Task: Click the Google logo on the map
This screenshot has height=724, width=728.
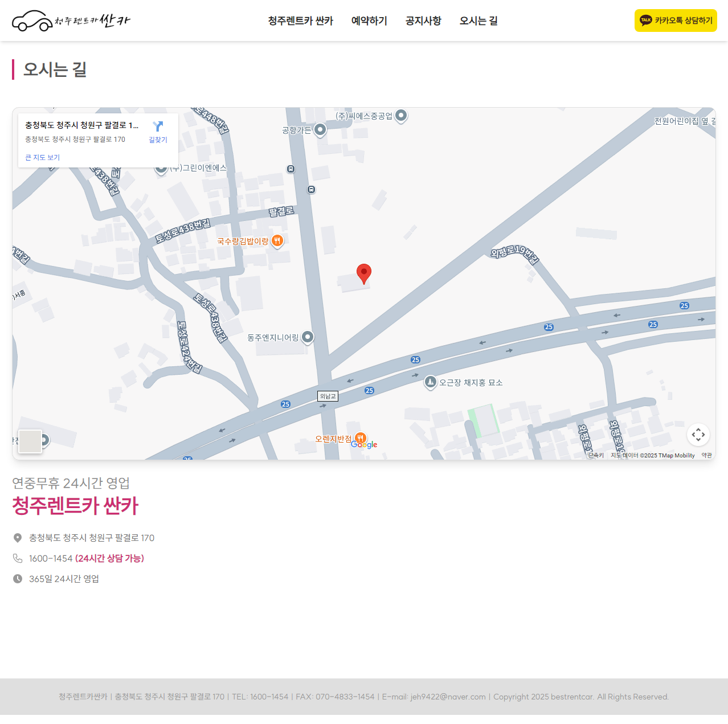Action: coord(365,444)
